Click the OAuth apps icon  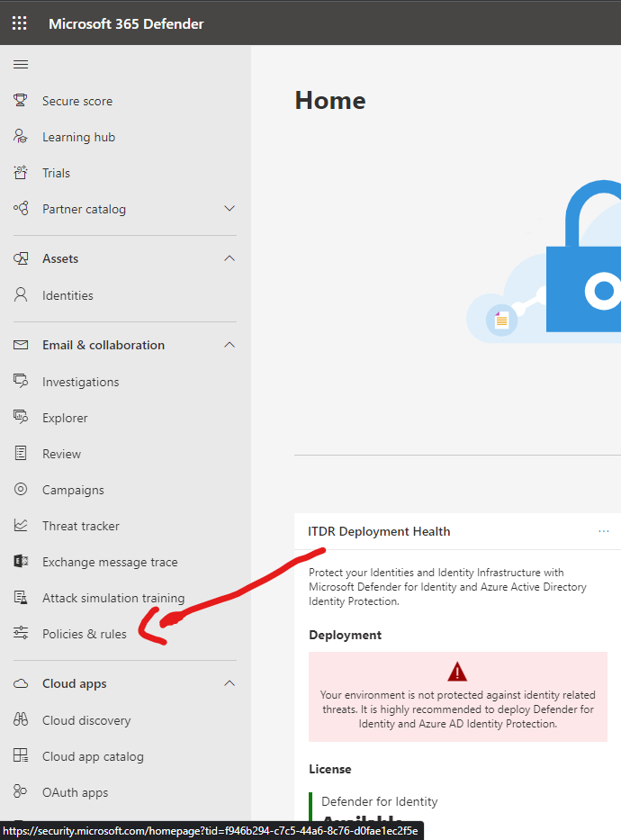click(x=21, y=791)
